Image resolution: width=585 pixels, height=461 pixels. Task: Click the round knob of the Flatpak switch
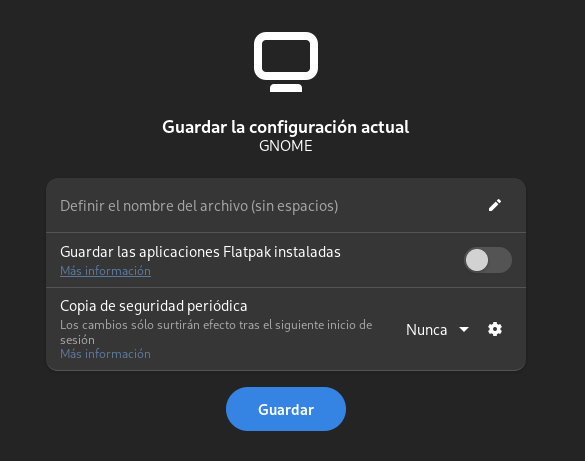click(x=477, y=260)
